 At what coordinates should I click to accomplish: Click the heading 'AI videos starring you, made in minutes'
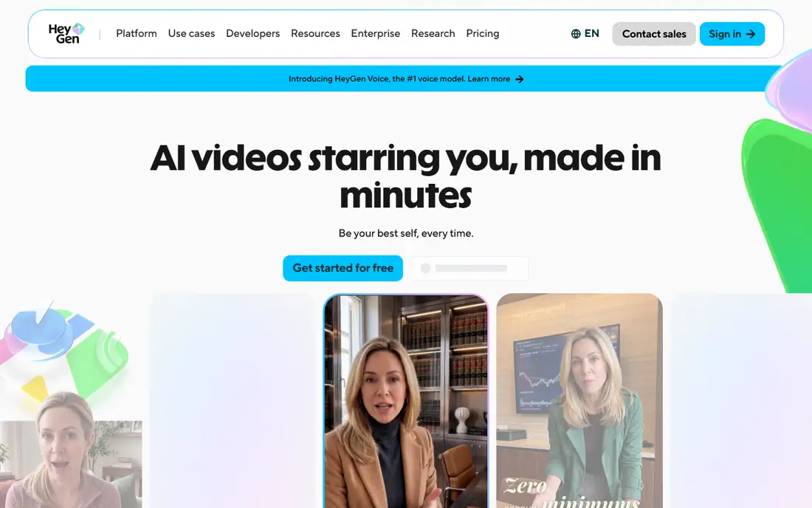pyautogui.click(x=406, y=176)
